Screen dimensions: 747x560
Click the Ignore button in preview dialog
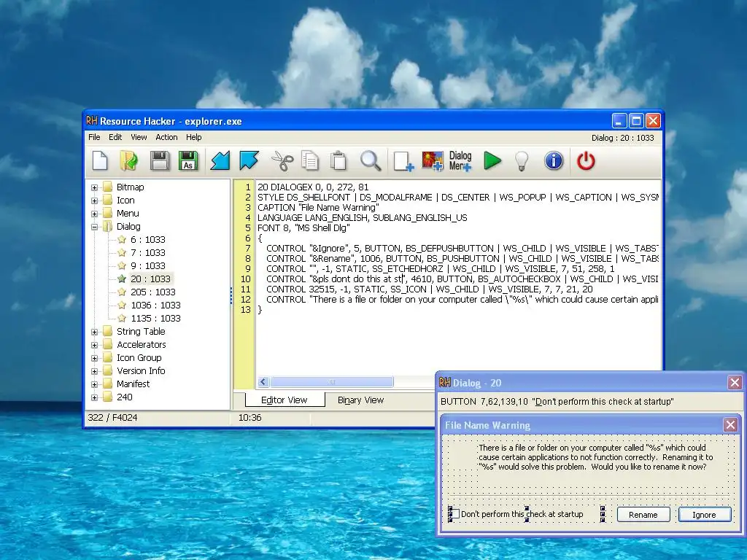[x=704, y=515]
